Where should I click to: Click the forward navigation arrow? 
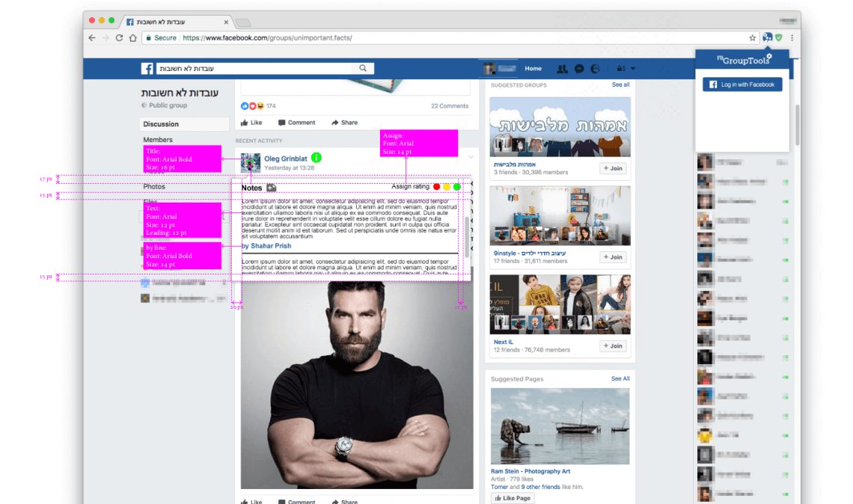(106, 38)
